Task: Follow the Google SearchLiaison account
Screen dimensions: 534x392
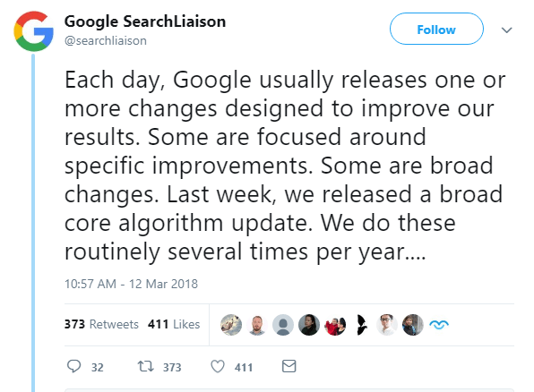Action: pyautogui.click(x=436, y=29)
